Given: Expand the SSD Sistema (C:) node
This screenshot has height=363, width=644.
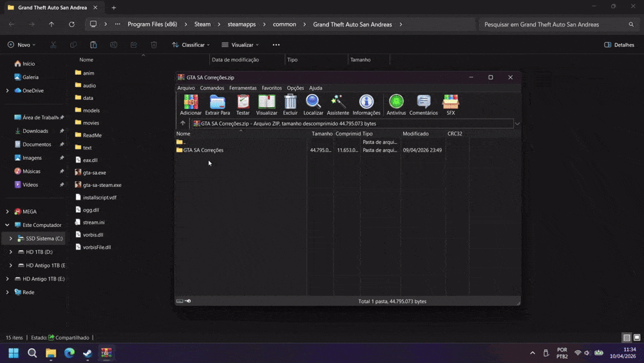Looking at the screenshot, I should [11, 239].
